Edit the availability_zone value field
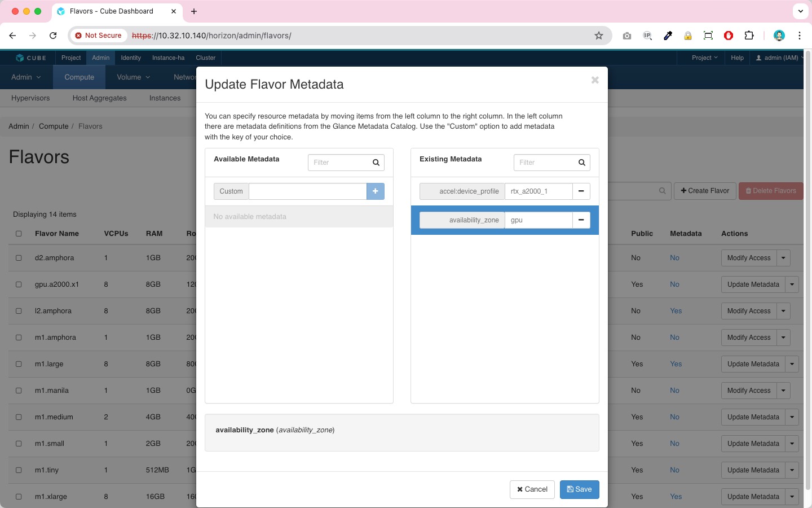This screenshot has height=508, width=812. [x=539, y=220]
